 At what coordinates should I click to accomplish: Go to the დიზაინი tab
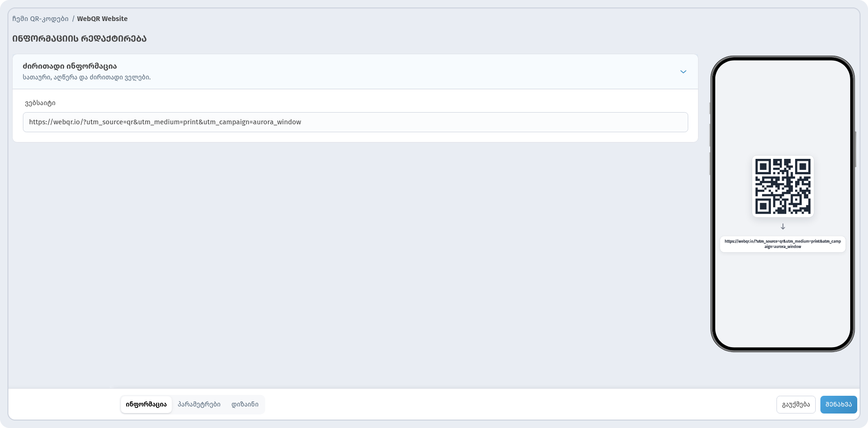pyautogui.click(x=245, y=405)
